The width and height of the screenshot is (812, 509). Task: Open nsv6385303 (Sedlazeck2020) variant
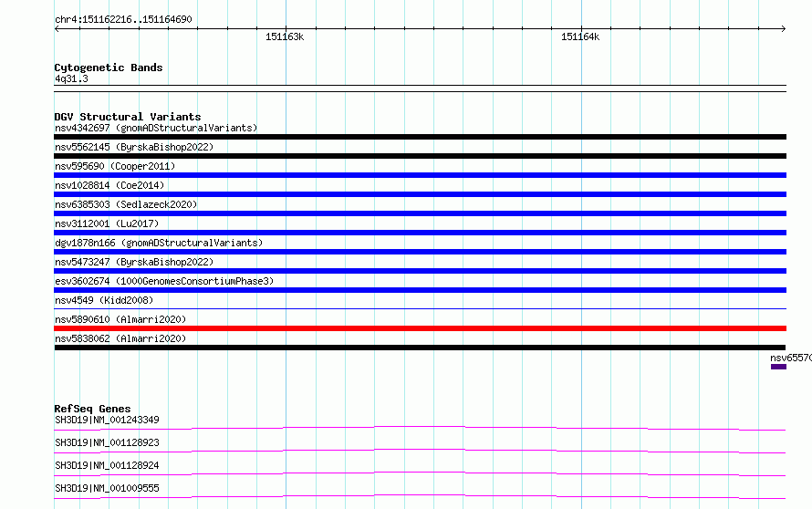126,204
